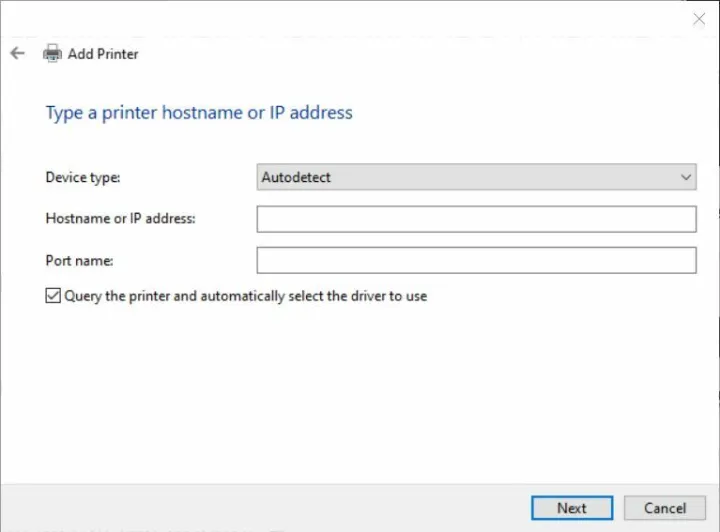Toggle via 'Query the printer and automatically select' label
This screenshot has width=720, height=532.
pyautogui.click(x=246, y=296)
